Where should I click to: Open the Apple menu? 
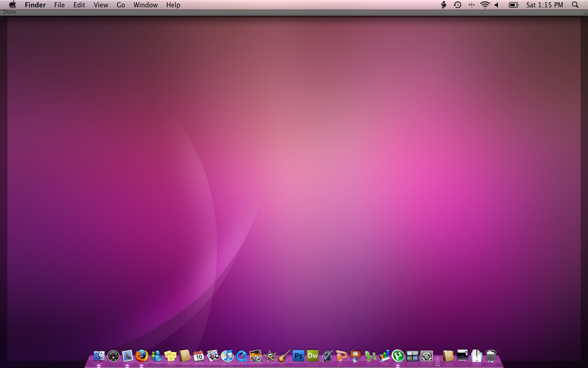click(13, 5)
